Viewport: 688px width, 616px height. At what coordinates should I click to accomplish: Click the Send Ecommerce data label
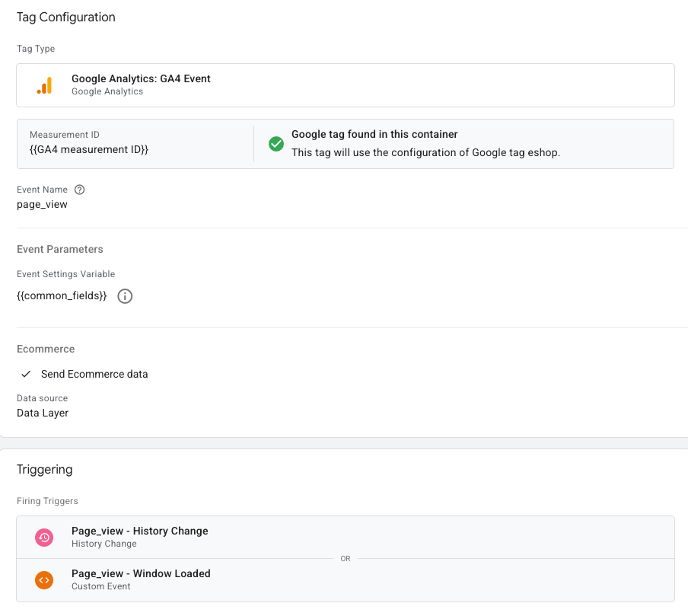(x=94, y=374)
